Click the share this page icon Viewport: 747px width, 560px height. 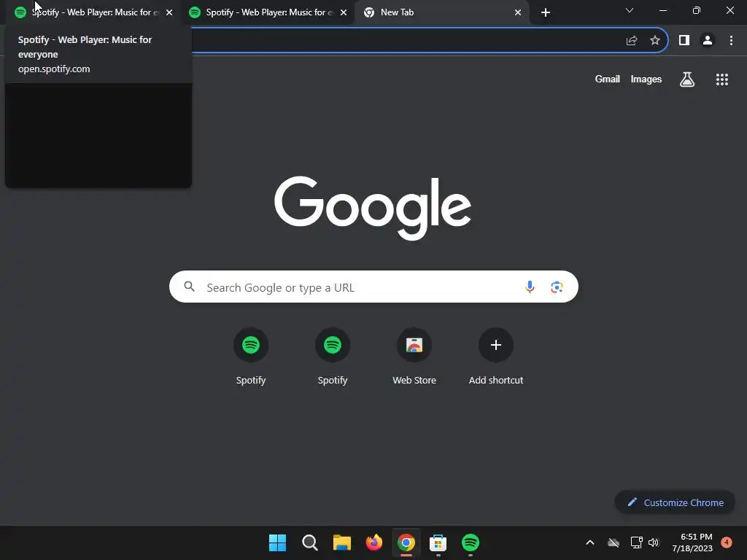click(632, 41)
